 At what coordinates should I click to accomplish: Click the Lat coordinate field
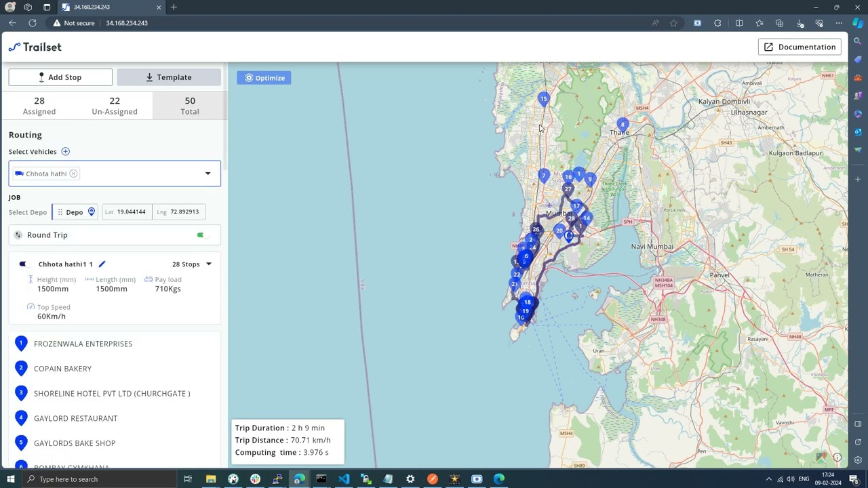tap(127, 212)
